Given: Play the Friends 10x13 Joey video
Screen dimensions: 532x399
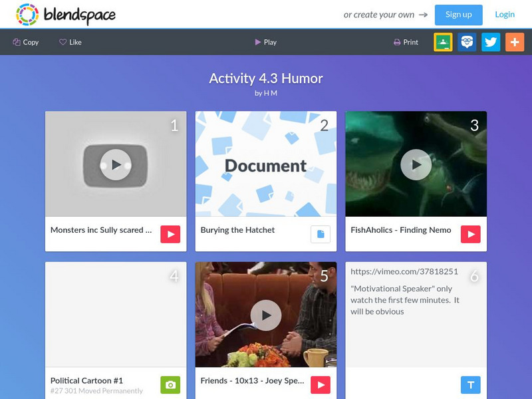Looking at the screenshot, I should click(x=265, y=315).
